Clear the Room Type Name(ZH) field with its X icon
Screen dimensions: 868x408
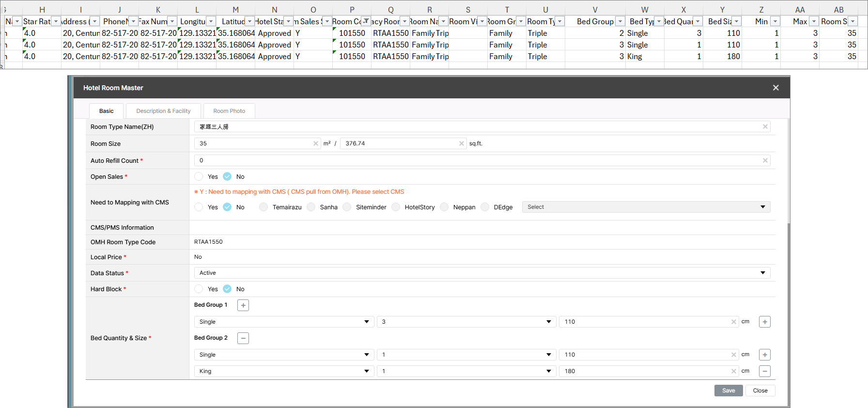pyautogui.click(x=765, y=127)
